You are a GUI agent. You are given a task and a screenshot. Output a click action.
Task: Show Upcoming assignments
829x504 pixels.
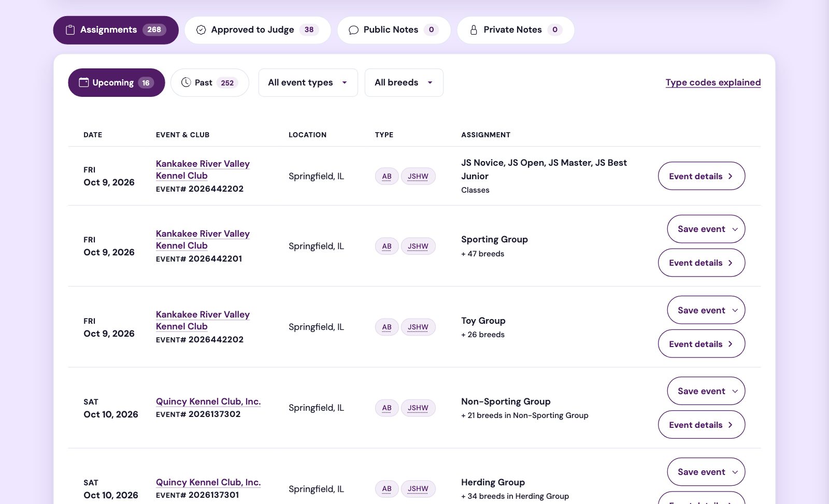pos(117,82)
